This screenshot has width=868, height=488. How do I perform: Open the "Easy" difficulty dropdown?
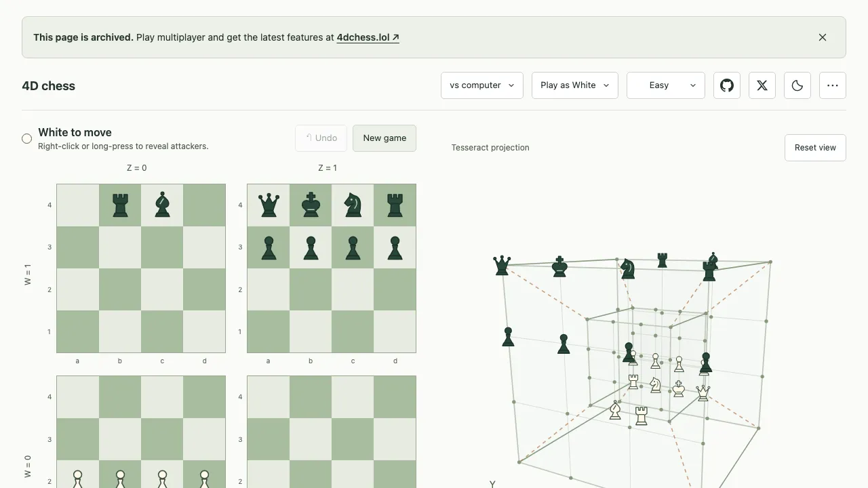[x=666, y=85]
